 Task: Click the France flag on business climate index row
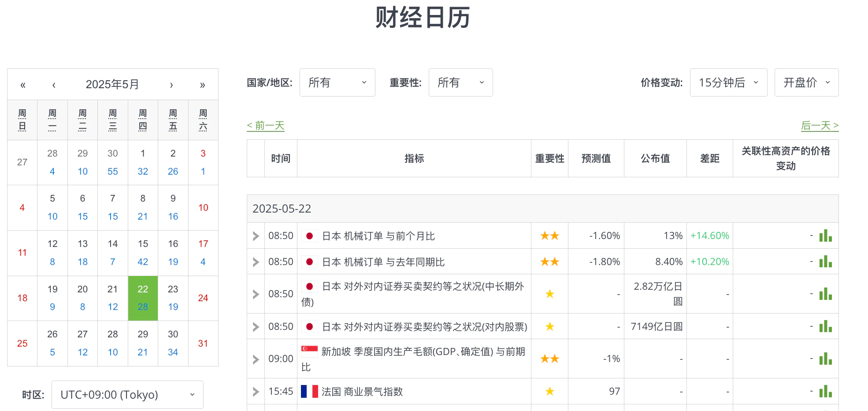(310, 391)
